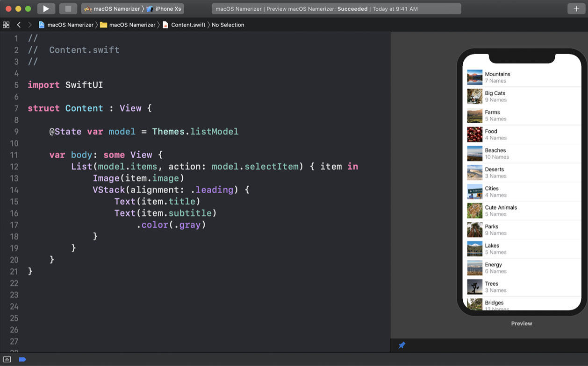This screenshot has height=366, width=588.
Task: Select the Food row in preview
Action: click(x=522, y=134)
